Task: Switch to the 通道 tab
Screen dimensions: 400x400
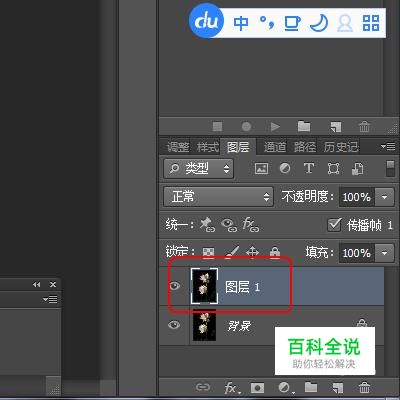Action: [275, 147]
